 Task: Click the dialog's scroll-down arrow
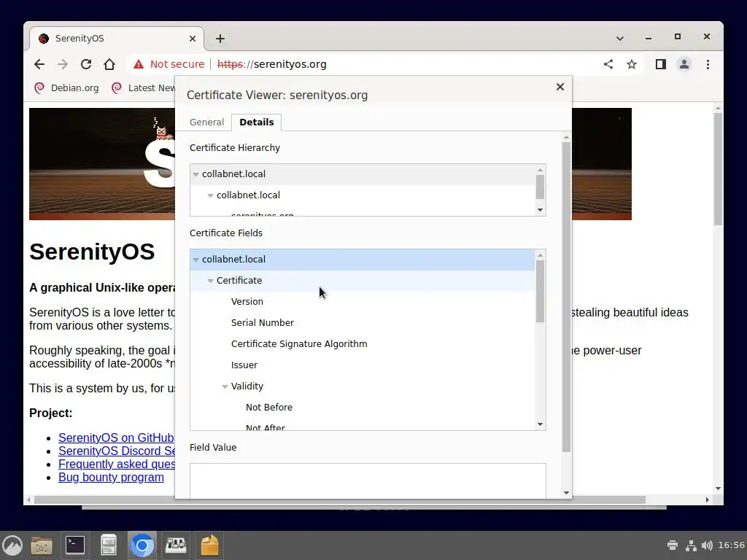coord(566,493)
